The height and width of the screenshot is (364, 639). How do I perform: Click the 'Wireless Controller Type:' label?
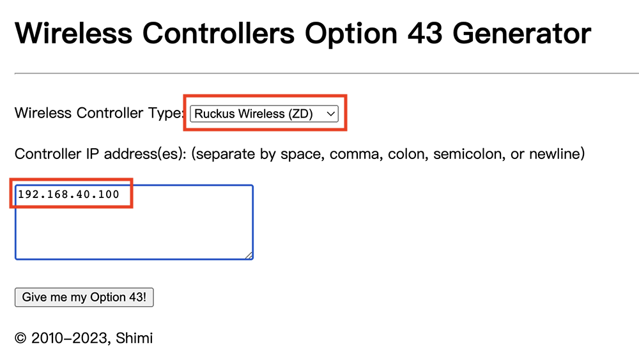click(99, 114)
